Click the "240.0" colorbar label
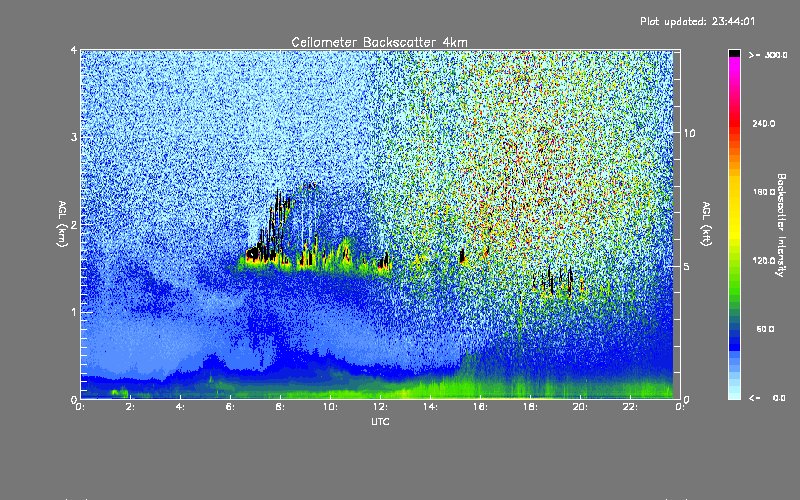The width and height of the screenshot is (800, 500). tap(764, 123)
